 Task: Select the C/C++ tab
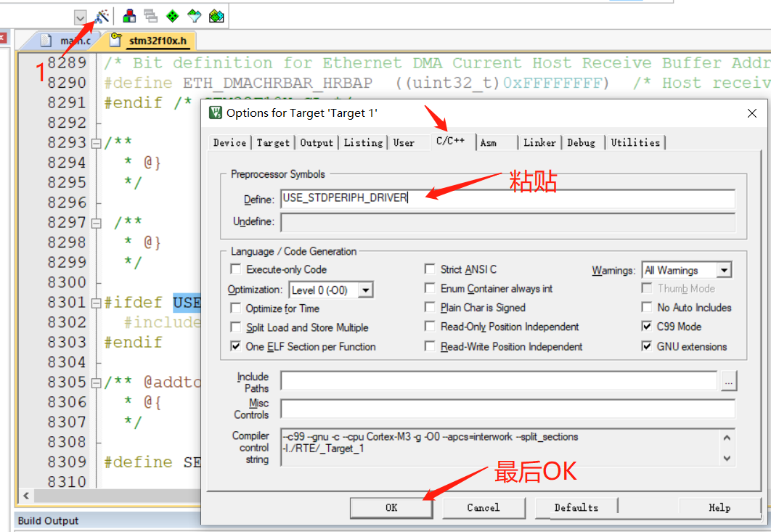450,141
